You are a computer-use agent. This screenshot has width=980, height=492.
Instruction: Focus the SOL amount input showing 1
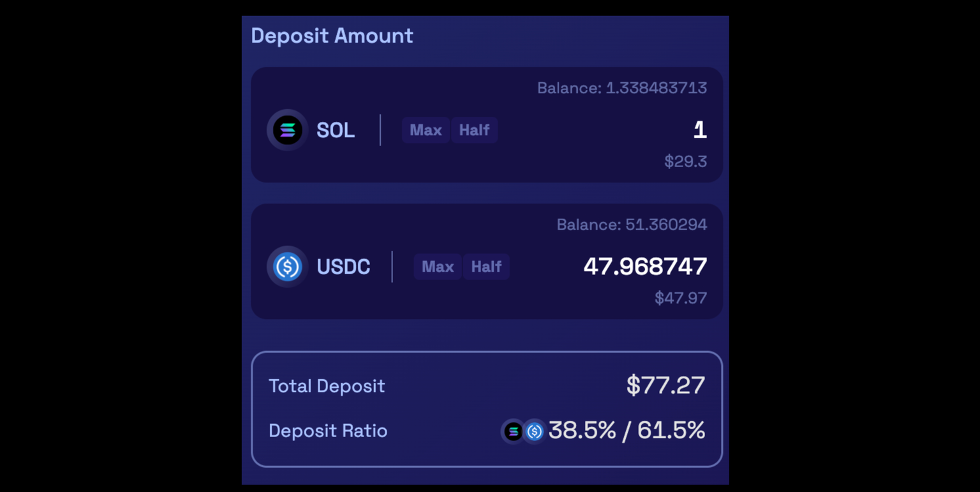[x=699, y=130]
